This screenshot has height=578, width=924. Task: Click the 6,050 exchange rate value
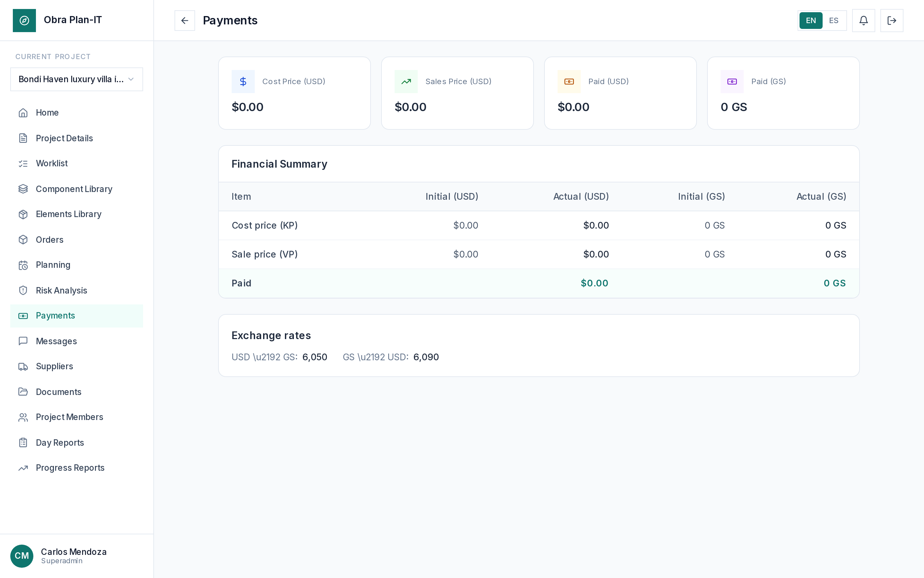315,357
